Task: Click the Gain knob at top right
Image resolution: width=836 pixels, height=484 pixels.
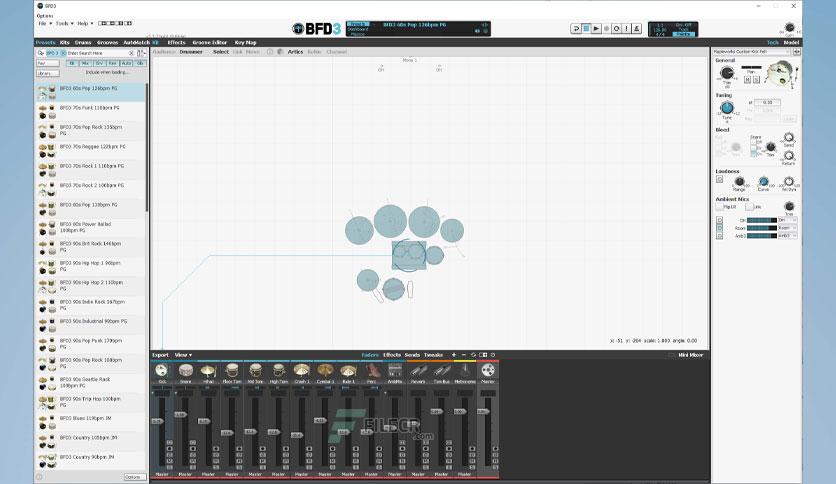Action: [790, 28]
